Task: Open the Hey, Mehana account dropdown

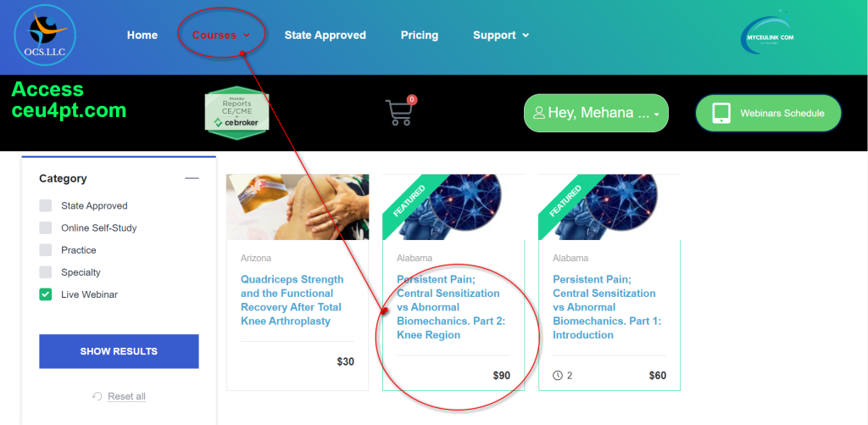Action: (596, 113)
